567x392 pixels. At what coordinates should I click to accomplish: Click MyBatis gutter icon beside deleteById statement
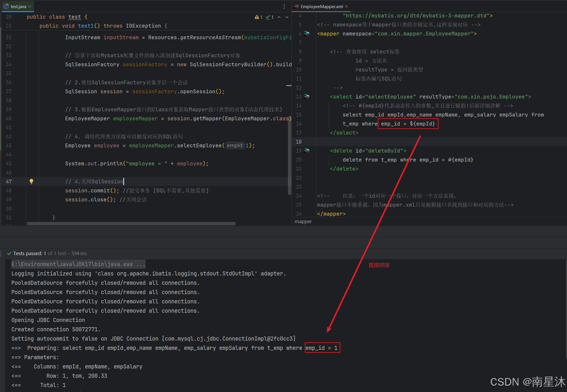(307, 151)
